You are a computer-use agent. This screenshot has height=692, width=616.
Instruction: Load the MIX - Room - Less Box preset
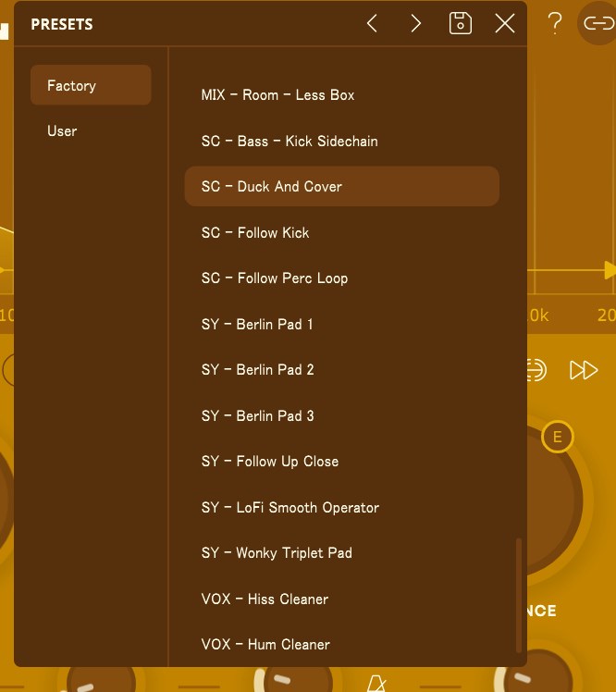(x=277, y=95)
